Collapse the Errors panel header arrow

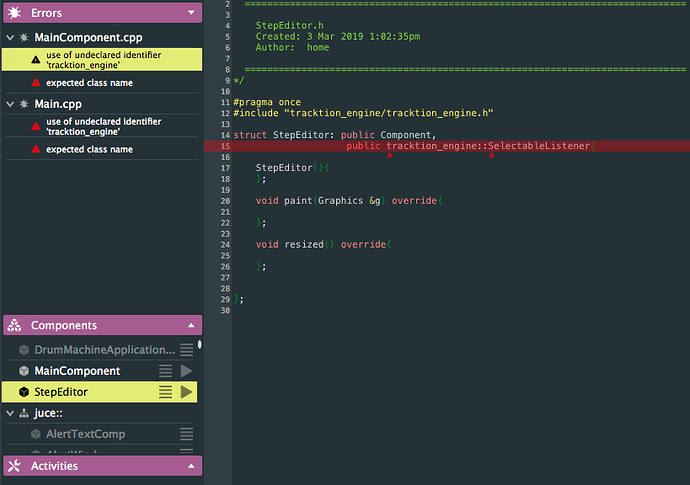coord(191,13)
